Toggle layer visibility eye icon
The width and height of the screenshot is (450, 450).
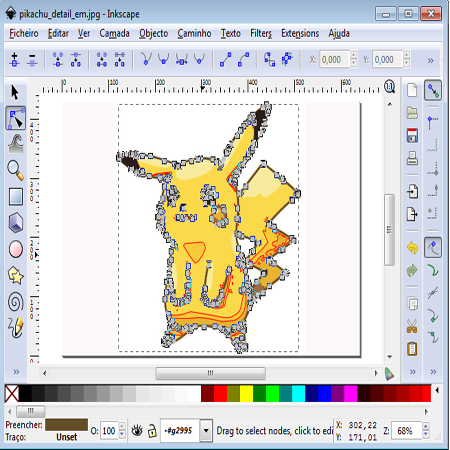[137, 431]
